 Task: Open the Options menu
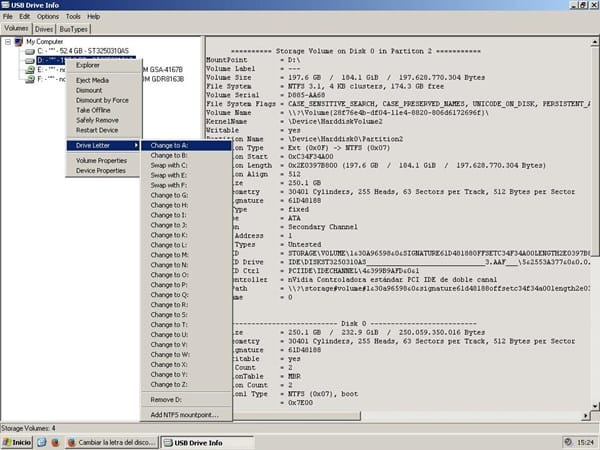pos(47,17)
